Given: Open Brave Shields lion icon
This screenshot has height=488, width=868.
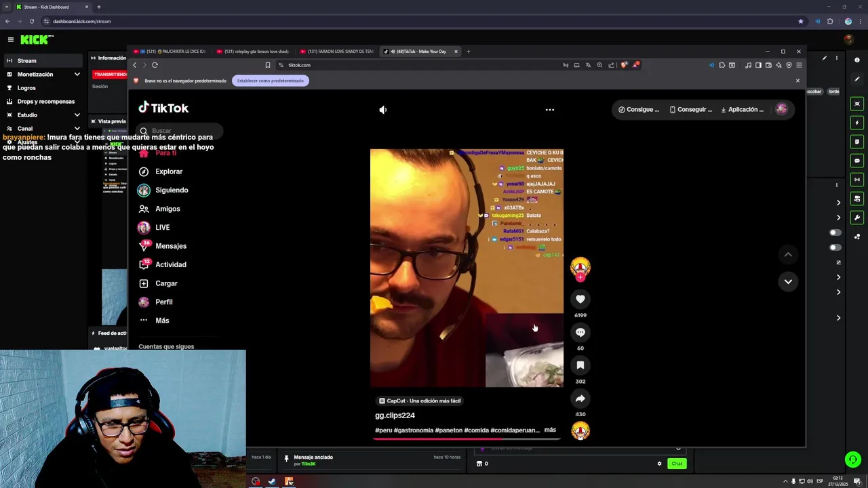Looking at the screenshot, I should [625, 65].
